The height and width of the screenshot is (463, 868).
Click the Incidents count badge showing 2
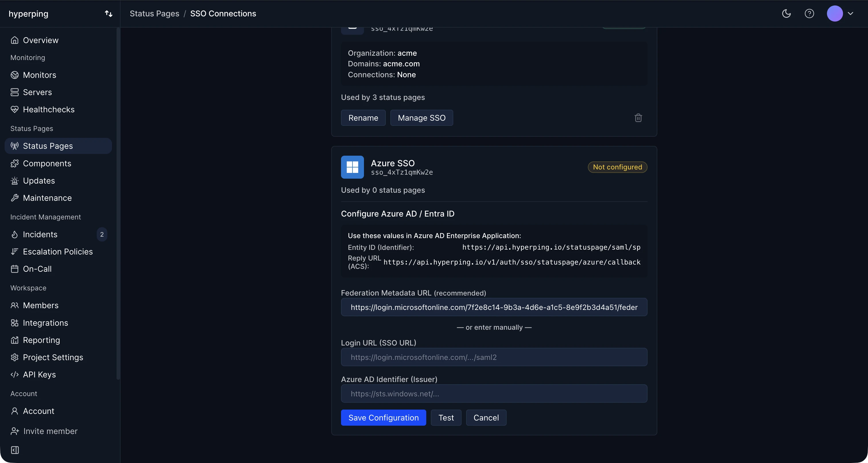(x=102, y=234)
